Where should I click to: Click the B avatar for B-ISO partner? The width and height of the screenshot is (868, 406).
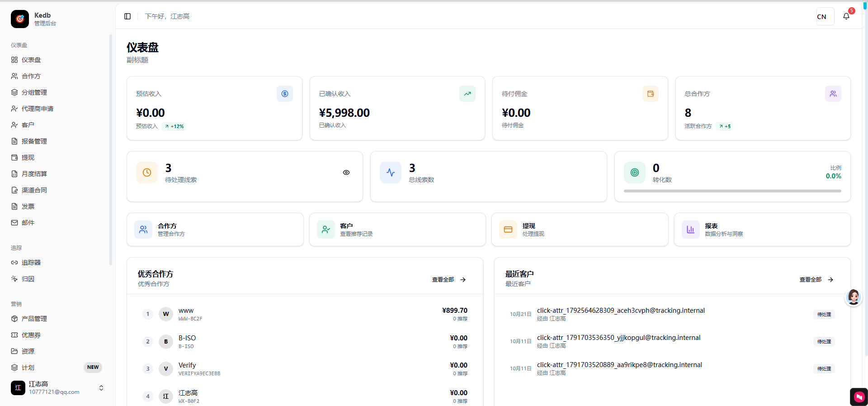166,342
